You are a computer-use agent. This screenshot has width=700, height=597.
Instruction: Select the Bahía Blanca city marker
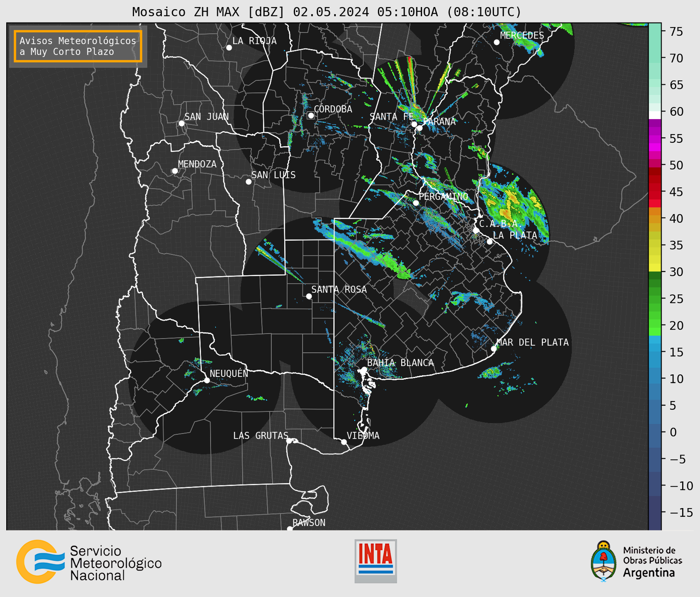[x=364, y=369]
